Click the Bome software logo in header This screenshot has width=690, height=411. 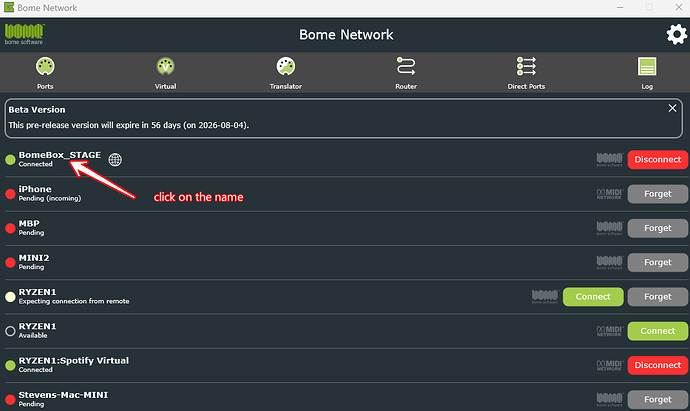pyautogui.click(x=24, y=34)
